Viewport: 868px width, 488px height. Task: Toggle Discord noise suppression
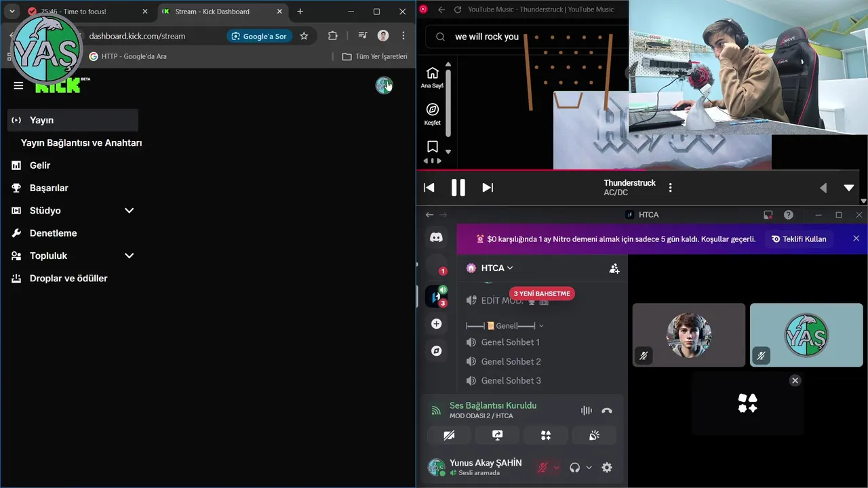[x=587, y=411]
